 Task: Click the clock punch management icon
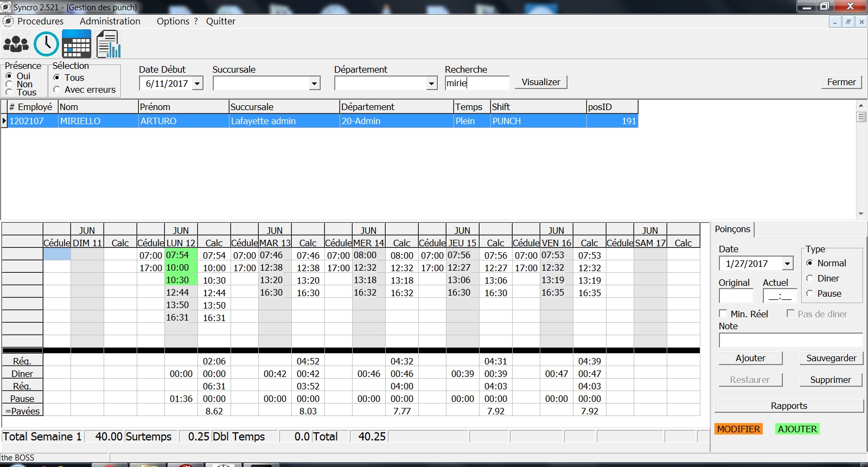[x=46, y=44]
